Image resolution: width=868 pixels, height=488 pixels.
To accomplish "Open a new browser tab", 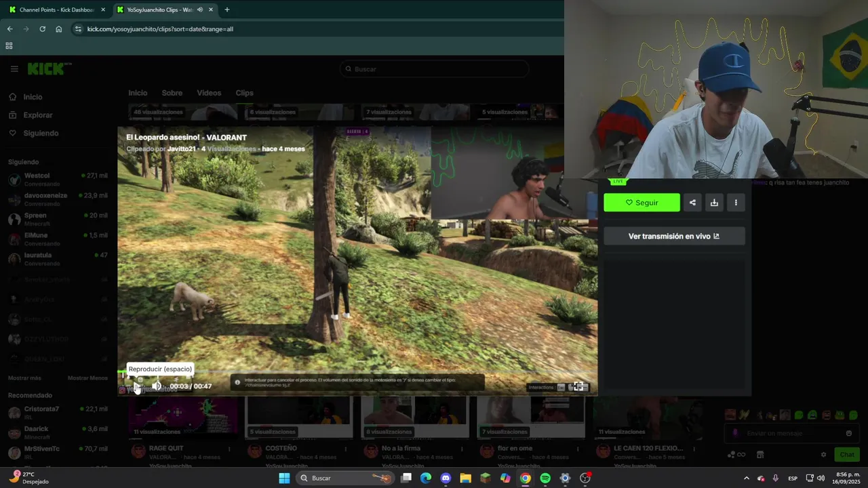I will tap(226, 9).
